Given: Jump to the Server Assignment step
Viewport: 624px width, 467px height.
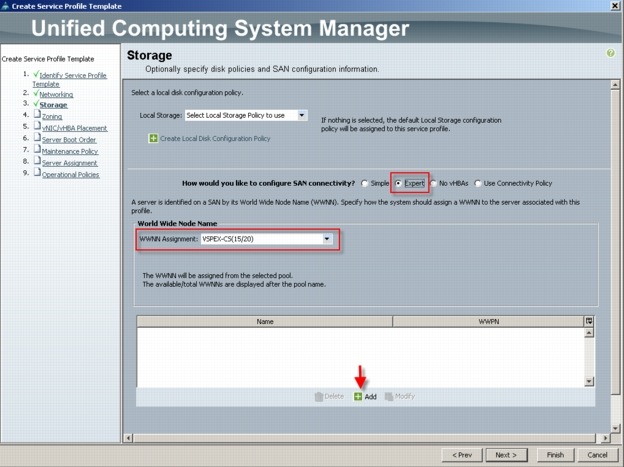Looking at the screenshot, I should coord(70,163).
